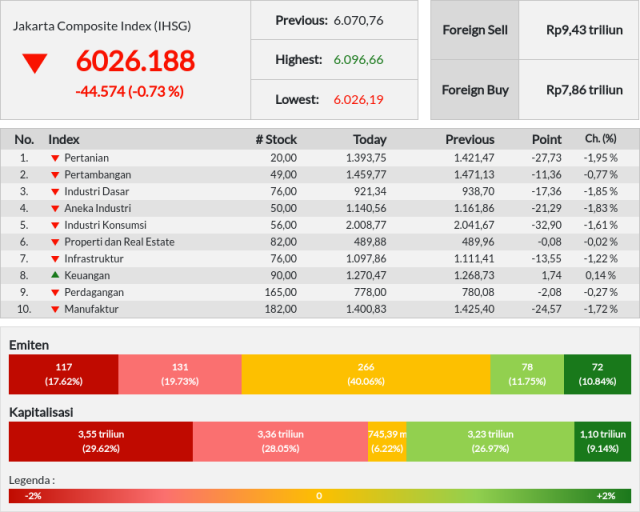Viewport: 640px width, 512px height.
Task: Click the down arrow icon for Perdagangan
Action: pyautogui.click(x=55, y=292)
